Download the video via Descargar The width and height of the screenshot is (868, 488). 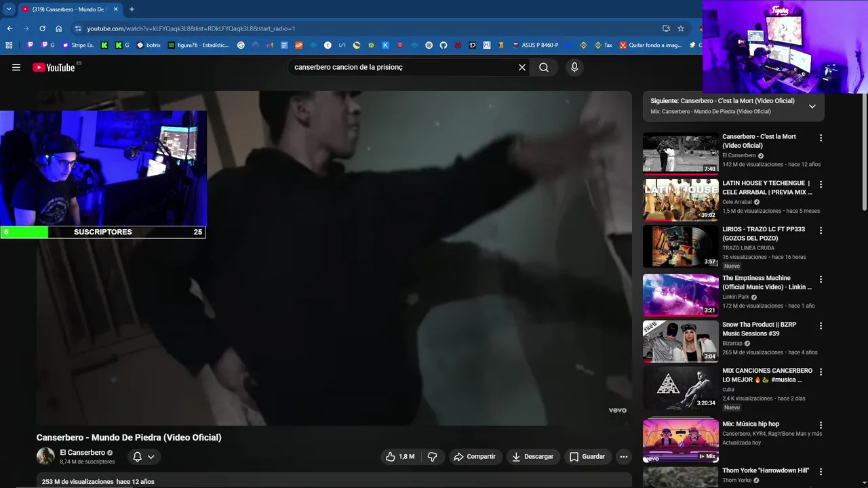click(533, 457)
